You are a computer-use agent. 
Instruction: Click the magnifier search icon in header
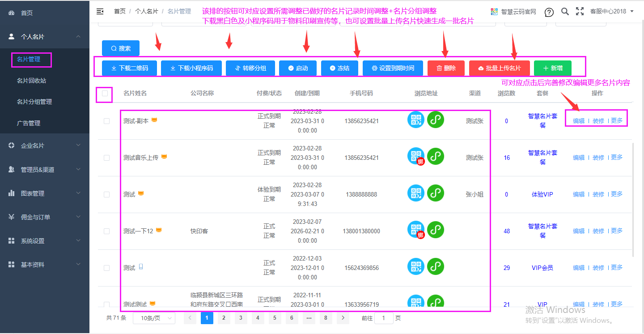[565, 12]
